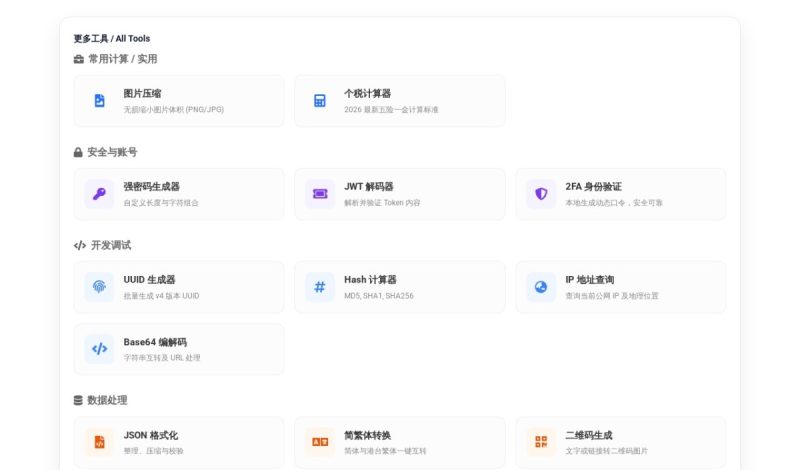Screen dimensions: 800x470
Task: Click the 2FA 身份验证 shield icon
Action: (x=541, y=194)
